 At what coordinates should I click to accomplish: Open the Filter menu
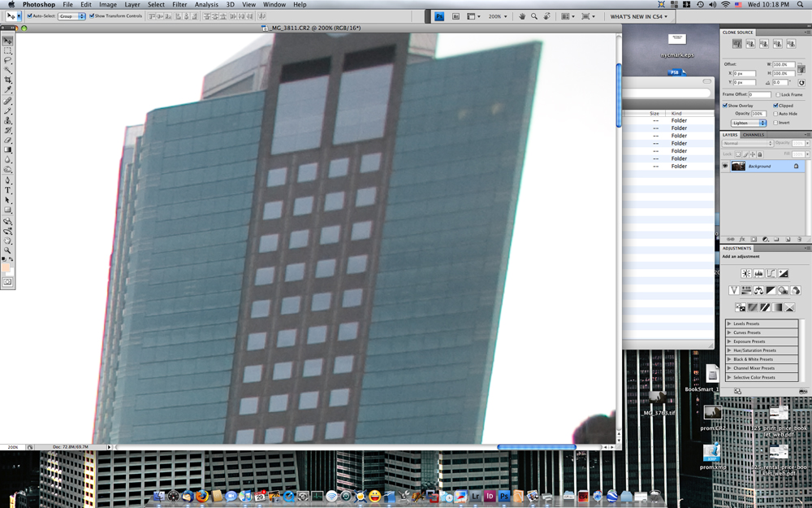[179, 5]
